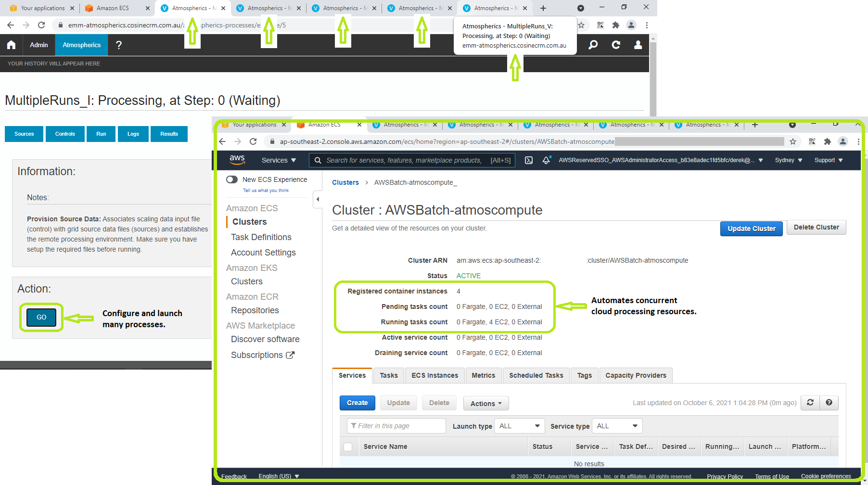
Task: Open the Extensions puzzle icon in the Atmospherics window
Action: 616,25
